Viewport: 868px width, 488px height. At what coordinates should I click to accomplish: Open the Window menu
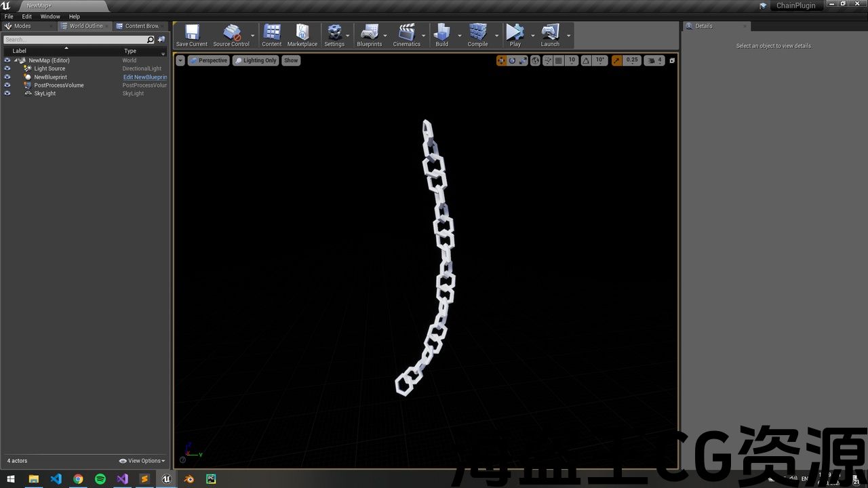click(x=50, y=16)
